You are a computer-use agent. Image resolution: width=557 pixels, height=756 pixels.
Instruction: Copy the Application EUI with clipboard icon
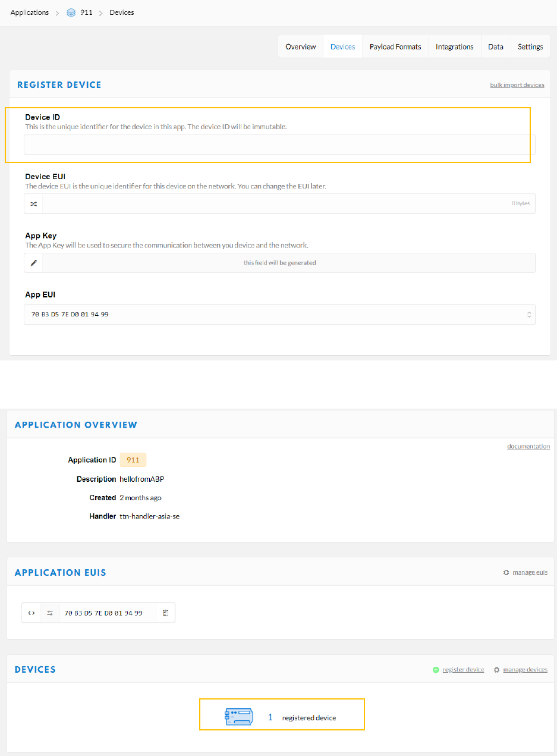point(166,613)
